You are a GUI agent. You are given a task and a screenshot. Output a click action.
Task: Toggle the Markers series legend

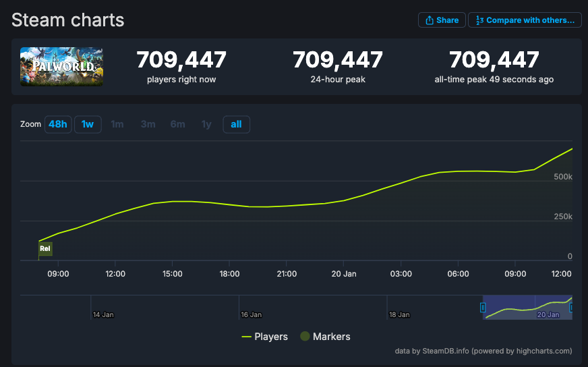coord(325,337)
